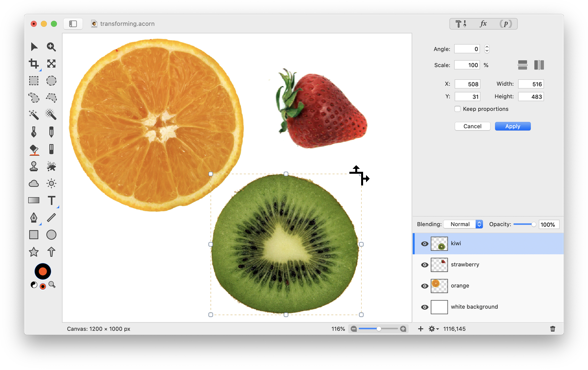Hide the orange layer
Viewport: 588px width, 370px height.
[x=425, y=286]
